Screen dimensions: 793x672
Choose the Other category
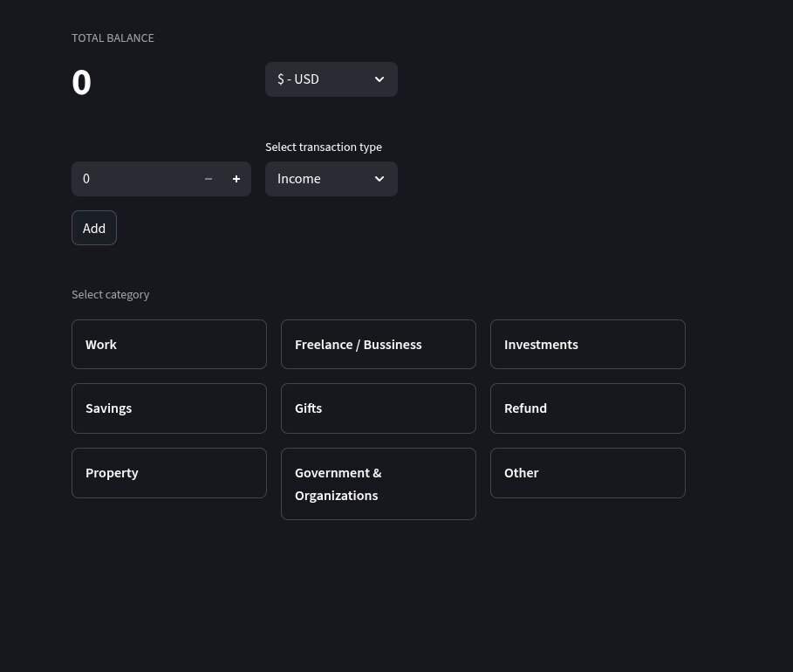pos(588,473)
